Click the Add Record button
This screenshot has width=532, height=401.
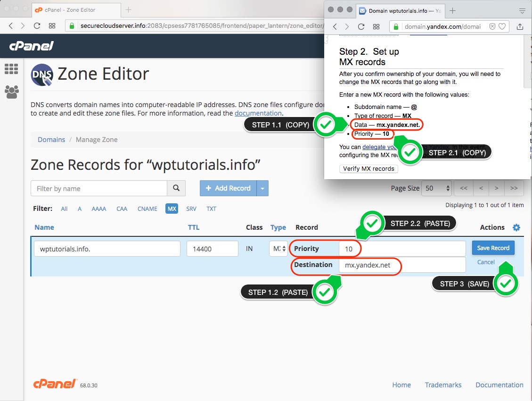[229, 188]
